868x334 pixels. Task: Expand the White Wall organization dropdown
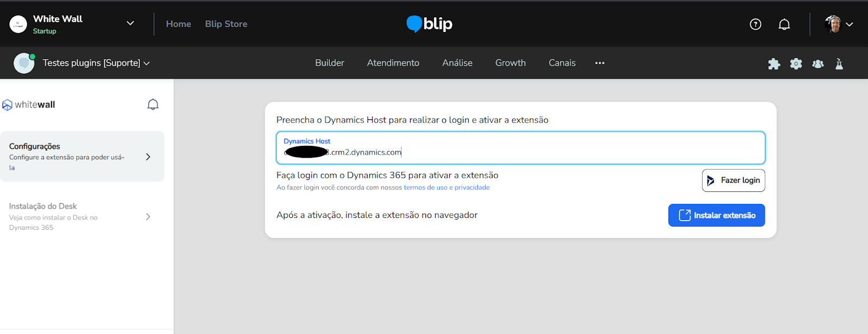pos(130,23)
